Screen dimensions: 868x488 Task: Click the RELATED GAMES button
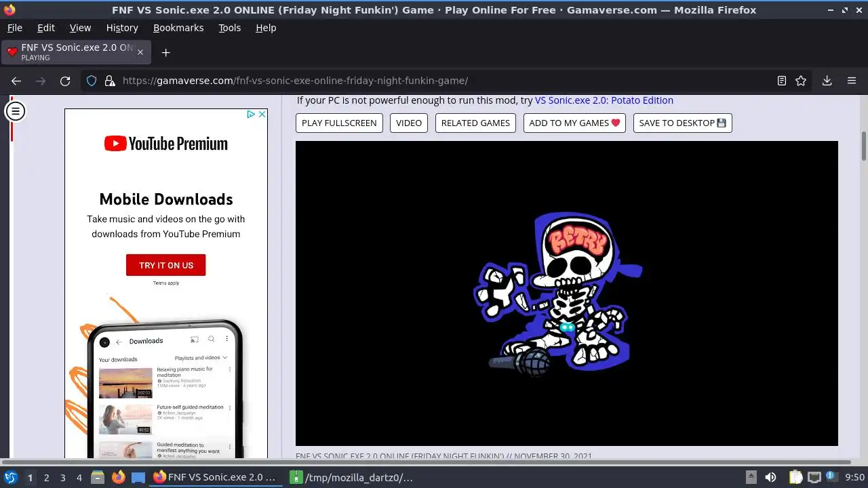[x=475, y=123]
